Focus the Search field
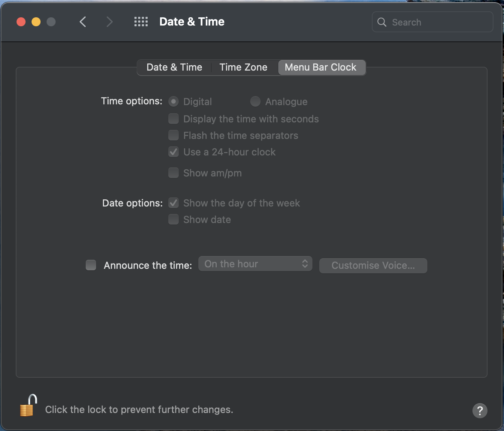Image resolution: width=504 pixels, height=431 pixels. 432,22
